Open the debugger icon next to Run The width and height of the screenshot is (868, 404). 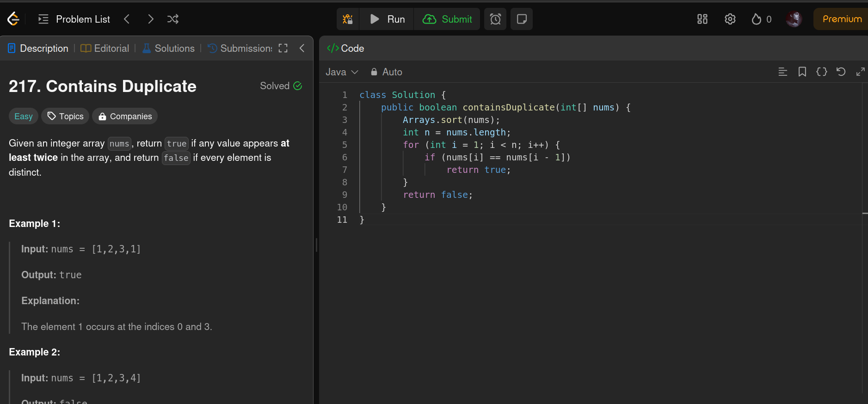(348, 19)
